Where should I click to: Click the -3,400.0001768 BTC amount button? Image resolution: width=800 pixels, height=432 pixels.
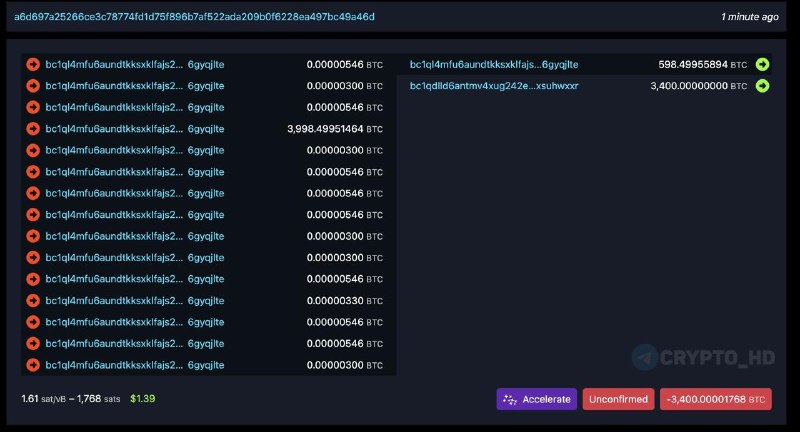tap(716, 399)
